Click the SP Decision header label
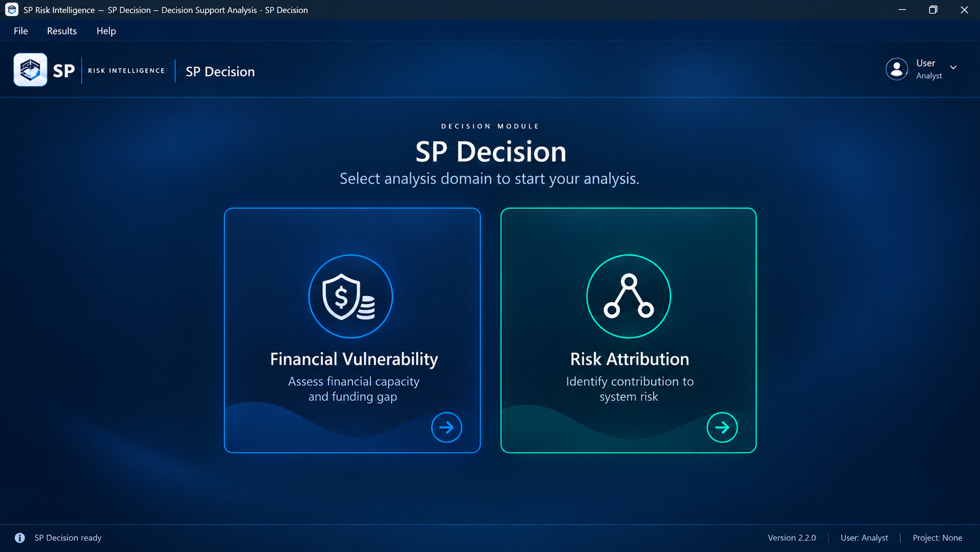The image size is (980, 552). (x=220, y=72)
